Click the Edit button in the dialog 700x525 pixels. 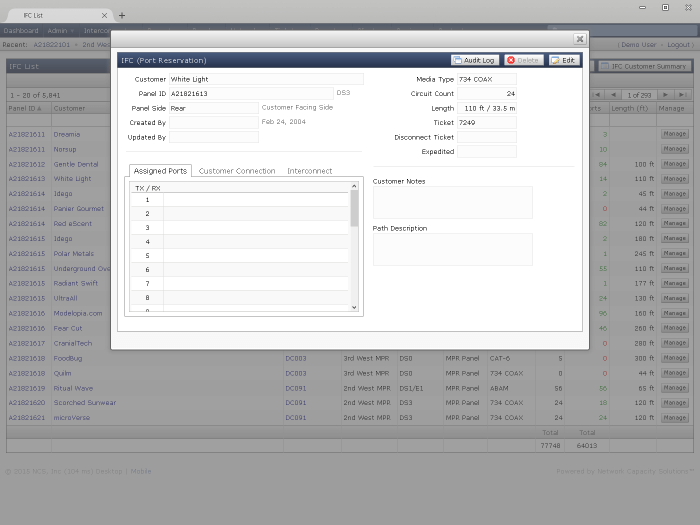point(563,60)
